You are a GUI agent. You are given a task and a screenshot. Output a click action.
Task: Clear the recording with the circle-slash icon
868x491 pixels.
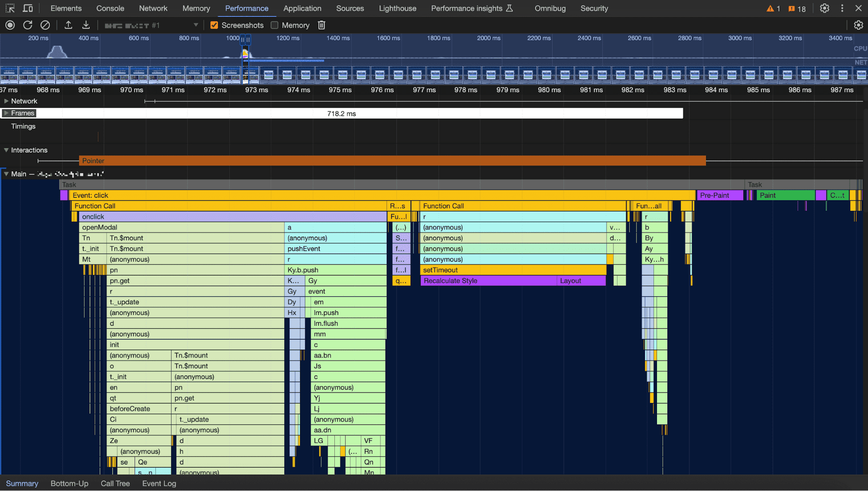coord(45,25)
